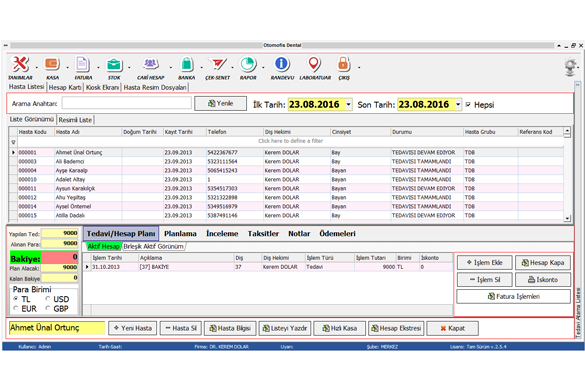The height and width of the screenshot is (390, 585).
Task: Click the Arama Anahtarı search field
Action: point(126,103)
